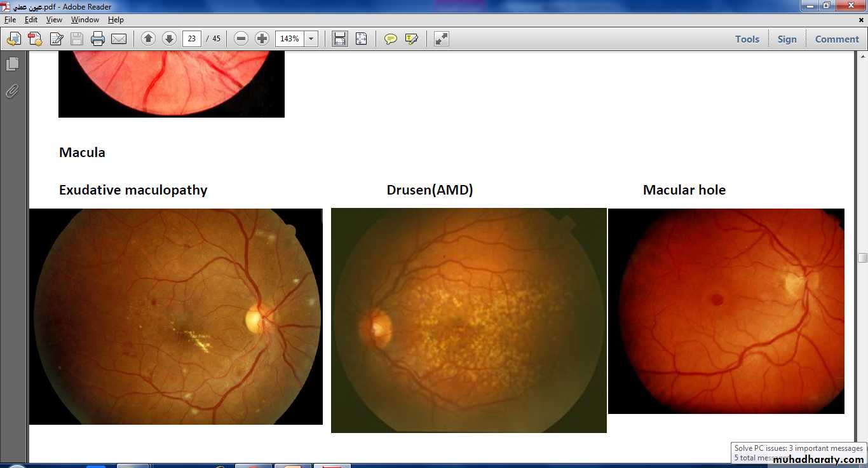Show the page thumbnails panel

[x=12, y=64]
